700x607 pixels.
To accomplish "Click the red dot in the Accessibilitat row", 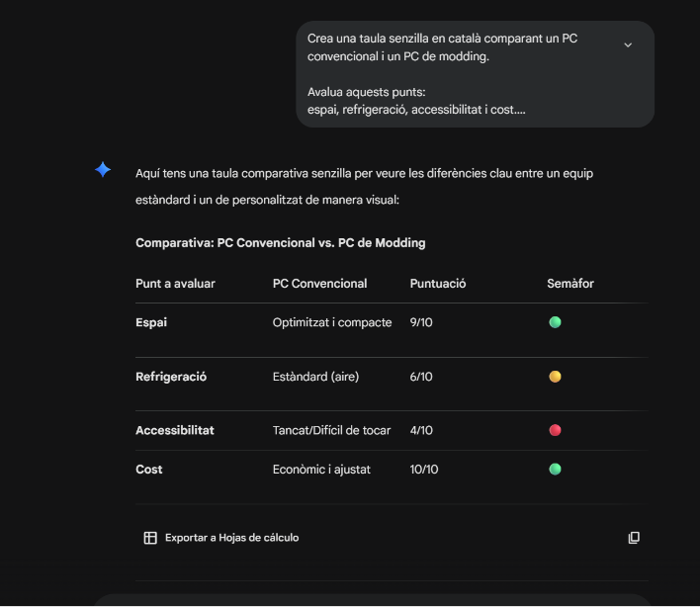I will pyautogui.click(x=555, y=430).
